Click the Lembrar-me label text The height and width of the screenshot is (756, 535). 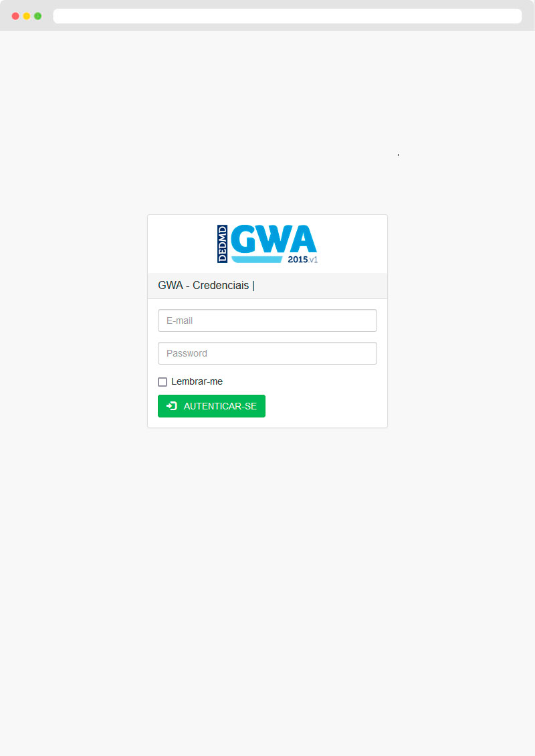pyautogui.click(x=197, y=381)
